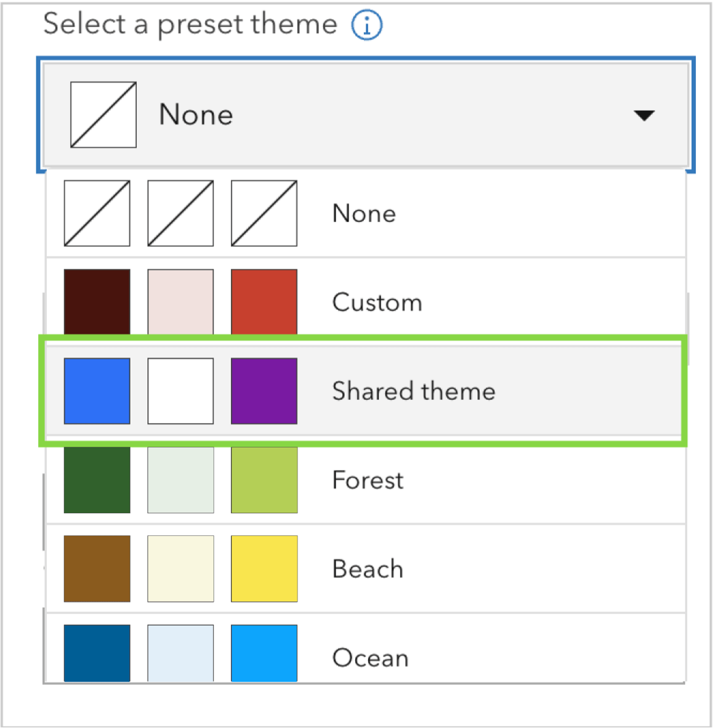Pick the Forest theme option
The height and width of the screenshot is (728, 713).
click(368, 480)
